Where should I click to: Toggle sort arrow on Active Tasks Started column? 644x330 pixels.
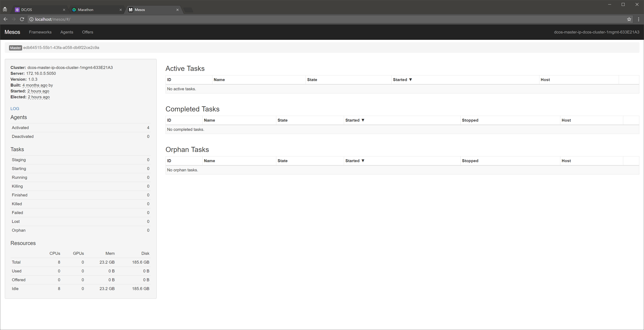click(x=410, y=80)
